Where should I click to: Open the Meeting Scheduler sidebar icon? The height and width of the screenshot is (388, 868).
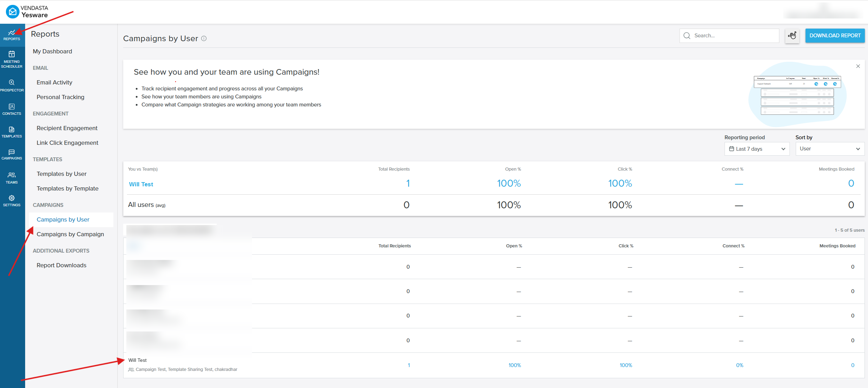point(12,59)
